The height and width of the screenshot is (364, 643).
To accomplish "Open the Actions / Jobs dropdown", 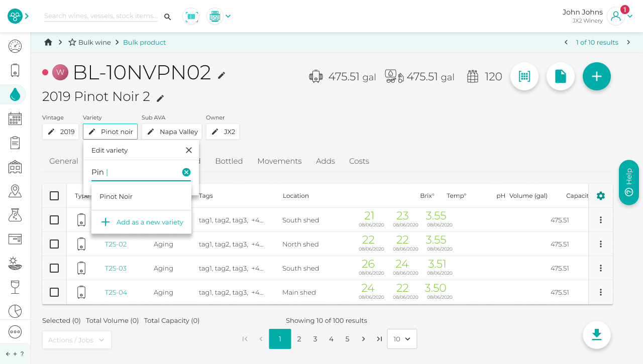I will [77, 340].
